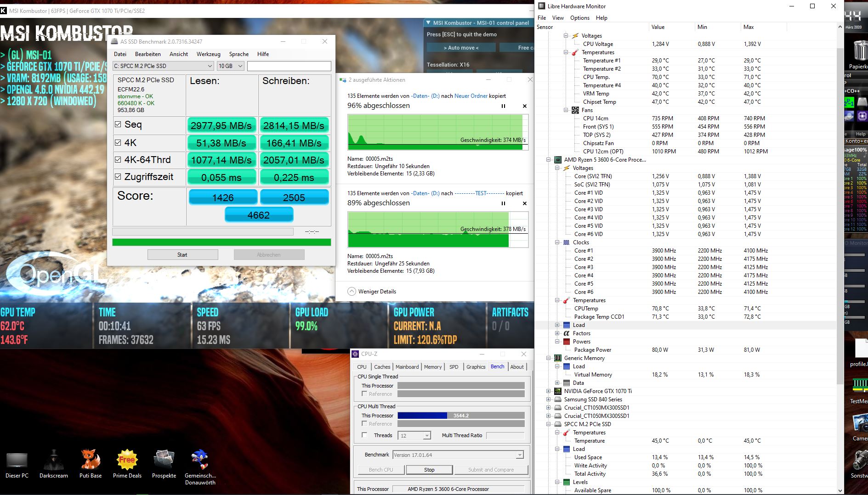
Task: Click the MSI Kombustor title bar icon
Action: [4, 11]
